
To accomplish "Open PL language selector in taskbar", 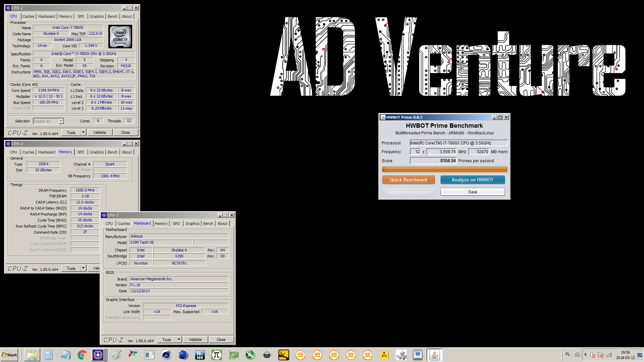I will (x=568, y=354).
